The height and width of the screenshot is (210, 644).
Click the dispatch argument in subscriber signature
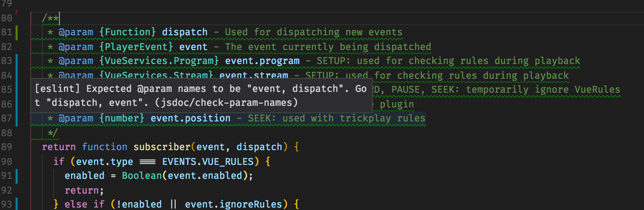pos(259,147)
